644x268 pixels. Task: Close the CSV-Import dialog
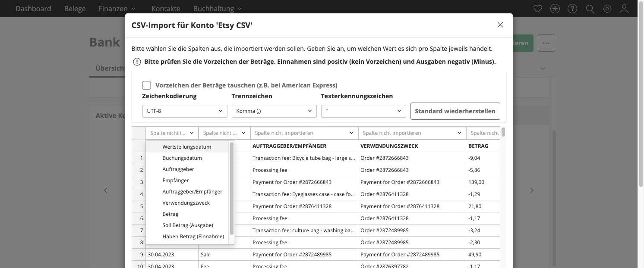point(500,25)
